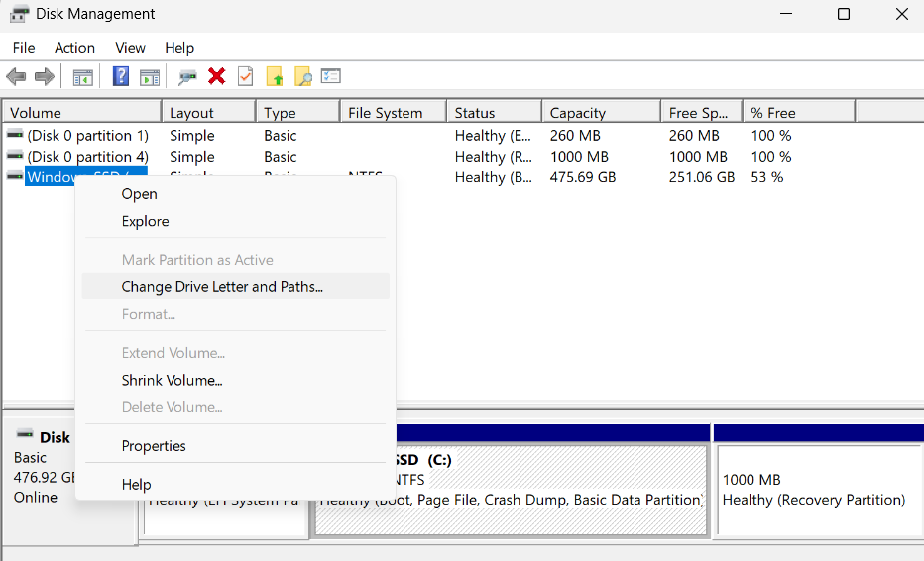Click the red X delete icon
Viewport: 924px width, 561px height.
(216, 76)
